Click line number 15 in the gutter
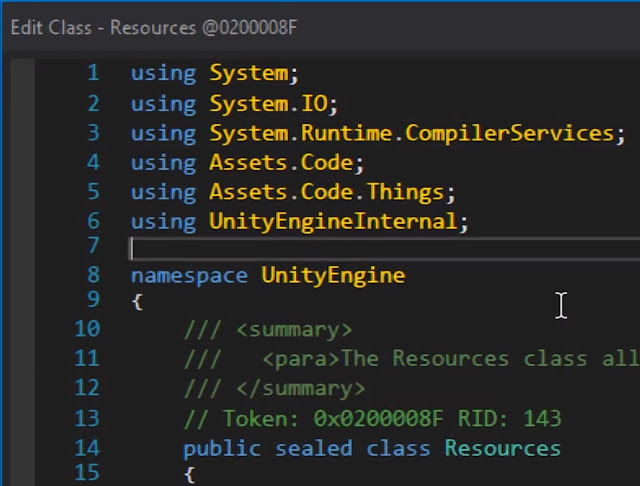The width and height of the screenshot is (640, 486). point(87,472)
